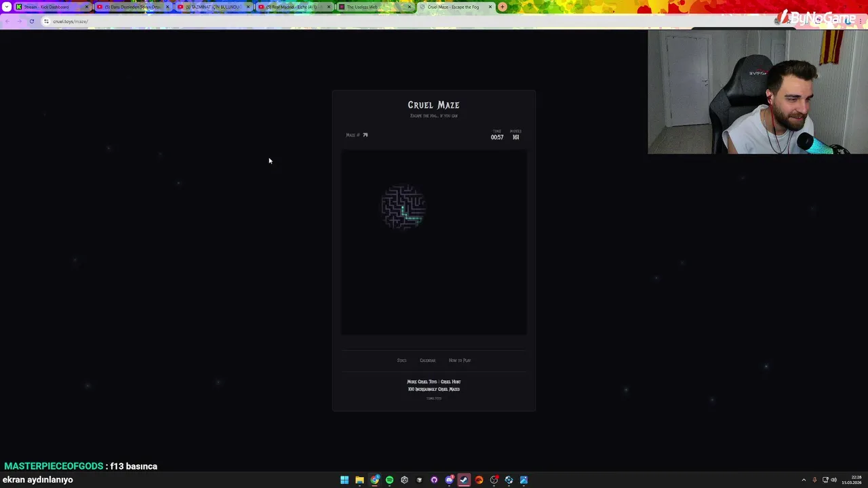Open the network tray icon
Image resolution: width=868 pixels, height=488 pixels.
tap(825, 480)
